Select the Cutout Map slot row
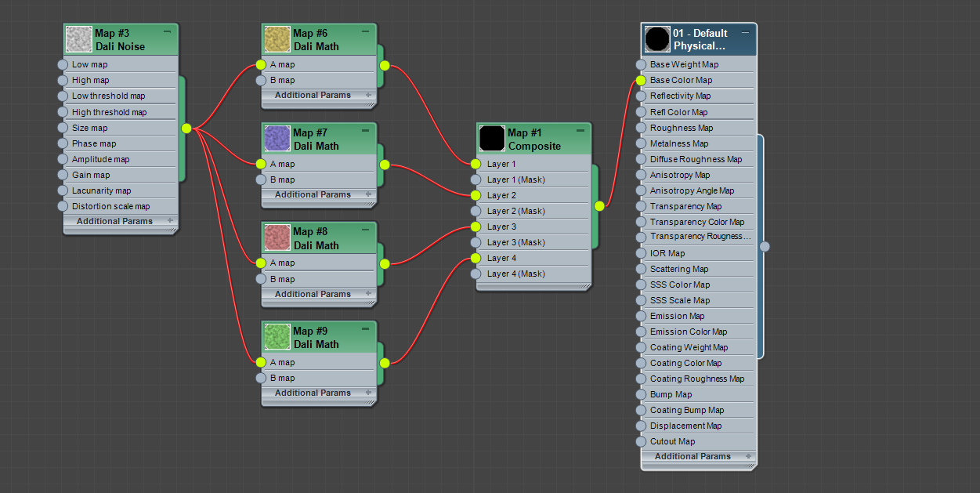This screenshot has width=980, height=493. pyautogui.click(x=698, y=441)
